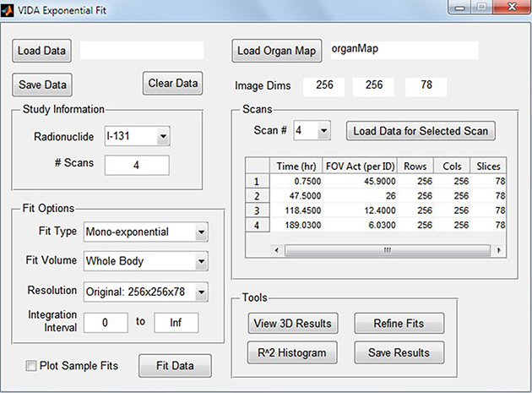Viewport: 532px width, 393px height.
Task: Click the MATLAB icon in the title bar
Action: (8, 10)
